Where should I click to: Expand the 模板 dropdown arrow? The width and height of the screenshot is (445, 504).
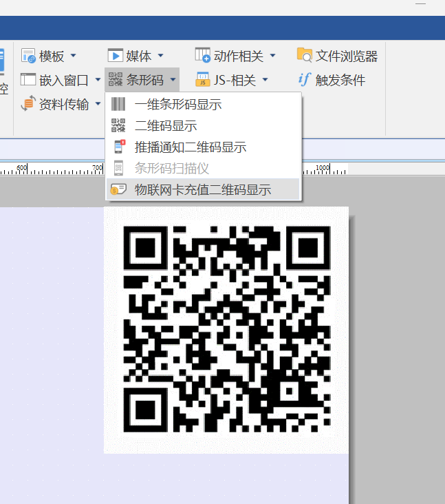(74, 56)
